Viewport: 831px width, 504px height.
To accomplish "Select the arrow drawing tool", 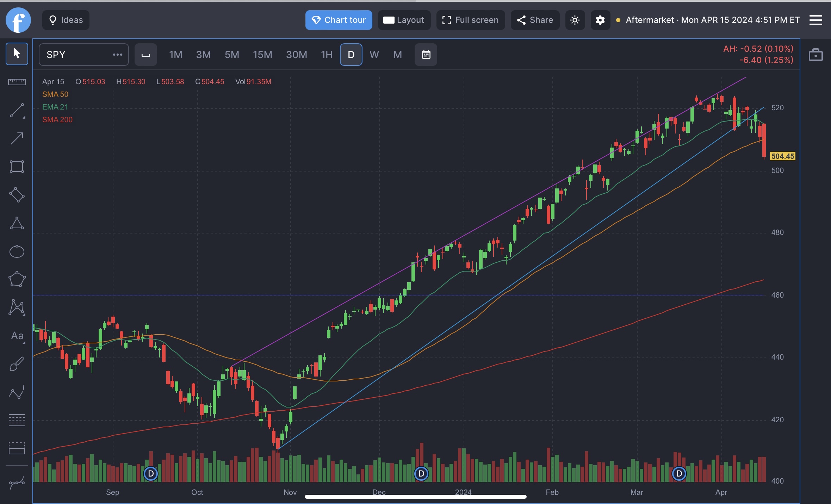I will 17,138.
